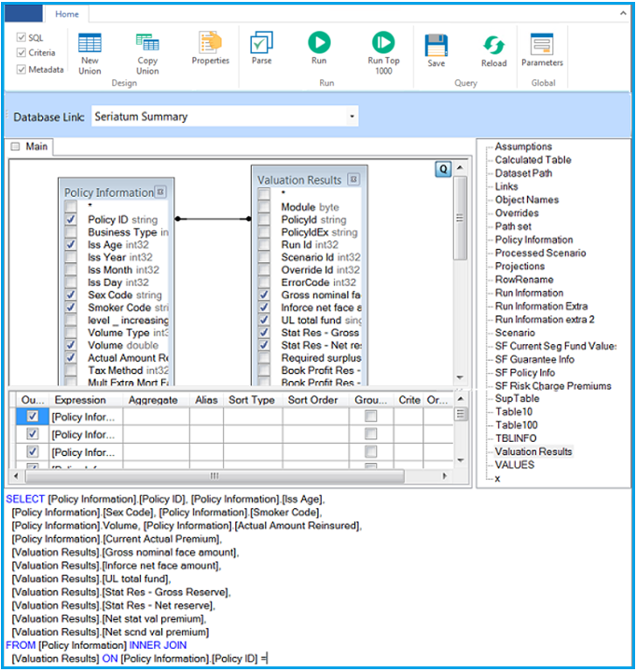Uncheck the UL total fund field checkbox
The image size is (637, 672).
(x=264, y=320)
